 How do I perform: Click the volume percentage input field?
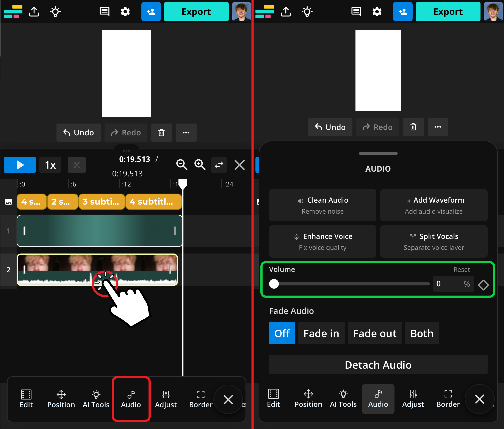point(453,284)
